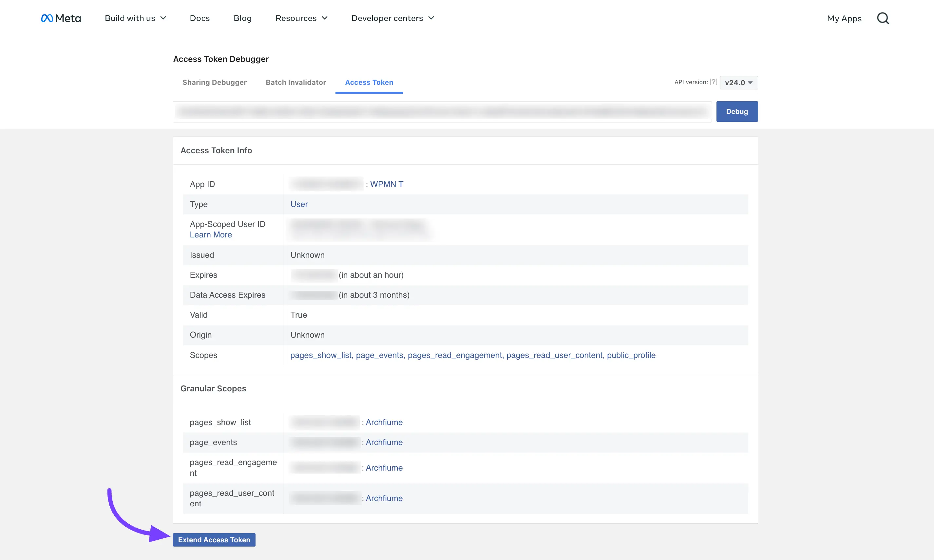934x560 pixels.
Task: Expand the Build with us dropdown
Action: [x=135, y=18]
